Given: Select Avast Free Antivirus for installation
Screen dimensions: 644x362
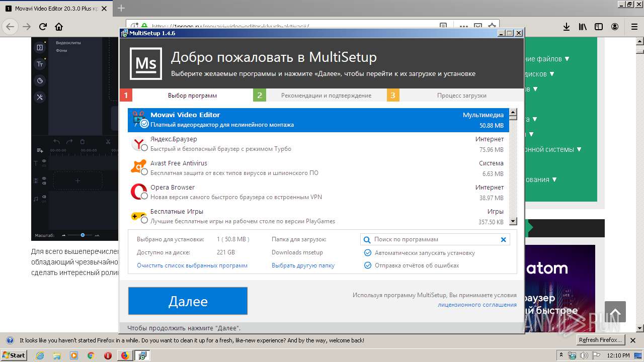Looking at the screenshot, I should (x=144, y=172).
